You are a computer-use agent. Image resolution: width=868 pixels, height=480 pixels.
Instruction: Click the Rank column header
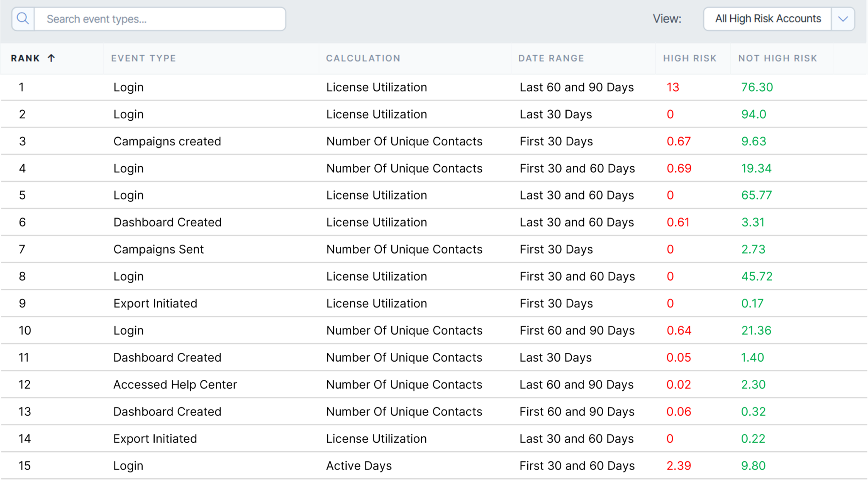25,58
